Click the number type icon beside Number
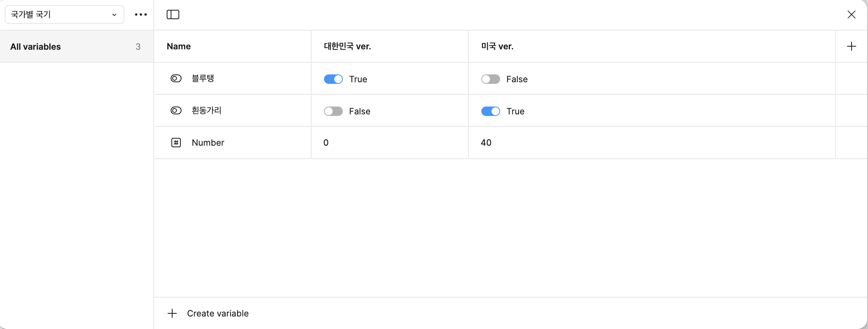Image resolution: width=868 pixels, height=329 pixels. (176, 143)
